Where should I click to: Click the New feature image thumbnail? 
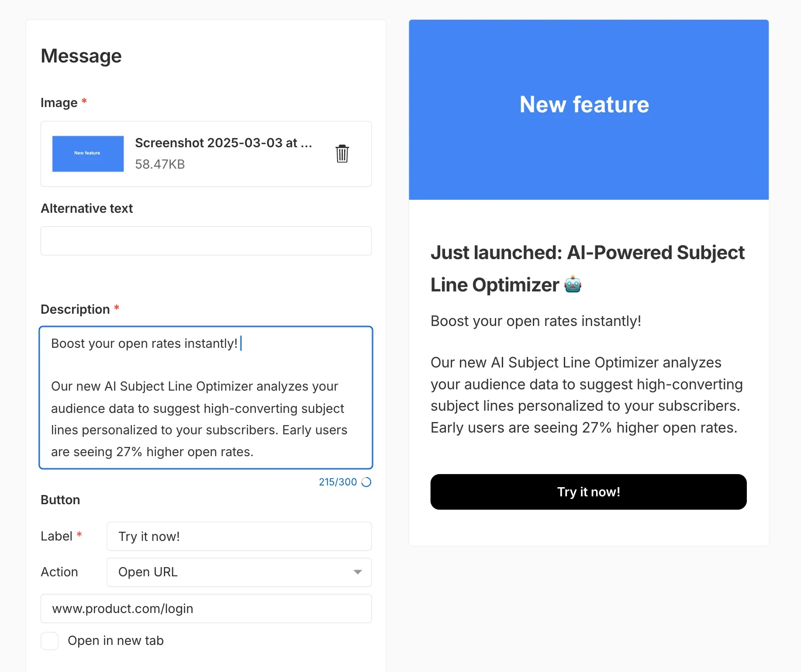tap(88, 153)
